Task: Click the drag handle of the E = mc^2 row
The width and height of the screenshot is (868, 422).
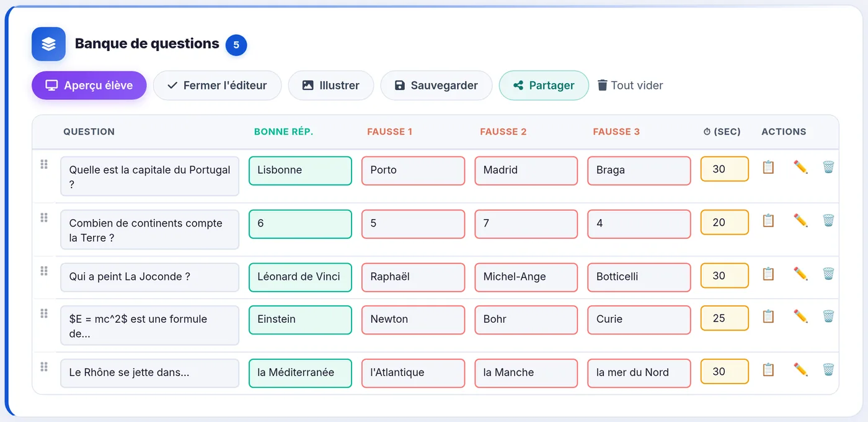Action: tap(44, 313)
